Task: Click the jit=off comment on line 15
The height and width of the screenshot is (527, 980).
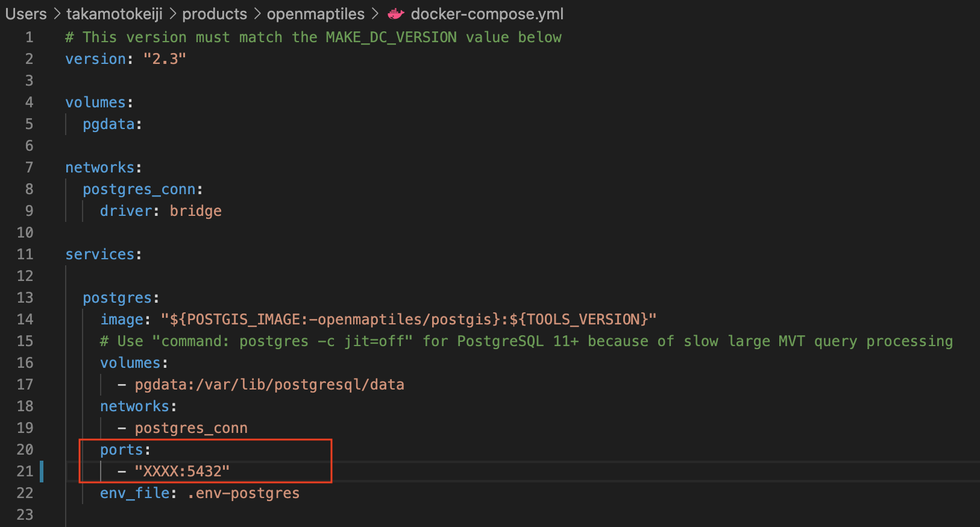Action: click(526, 341)
